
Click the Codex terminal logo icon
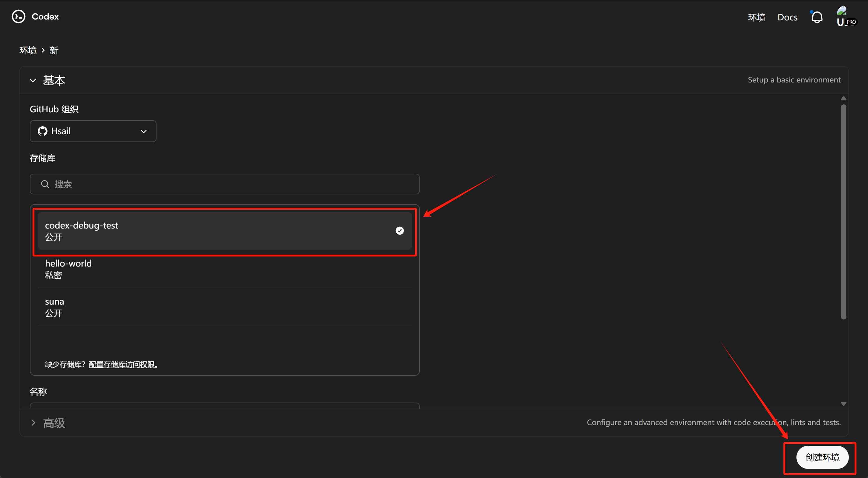pos(19,16)
